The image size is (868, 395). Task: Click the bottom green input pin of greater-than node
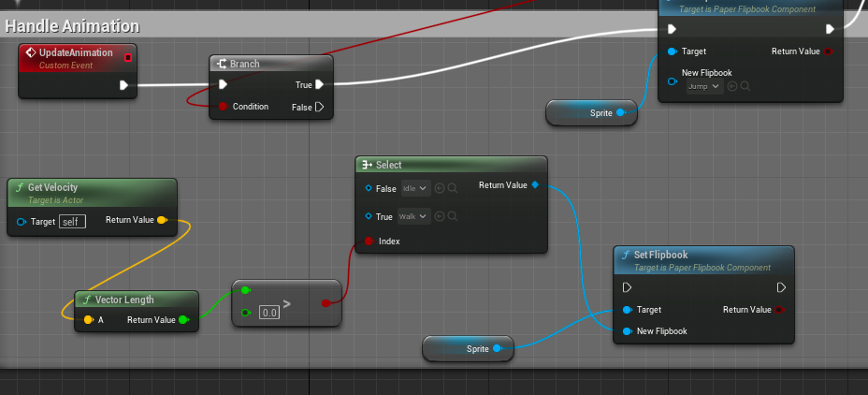coord(246,313)
